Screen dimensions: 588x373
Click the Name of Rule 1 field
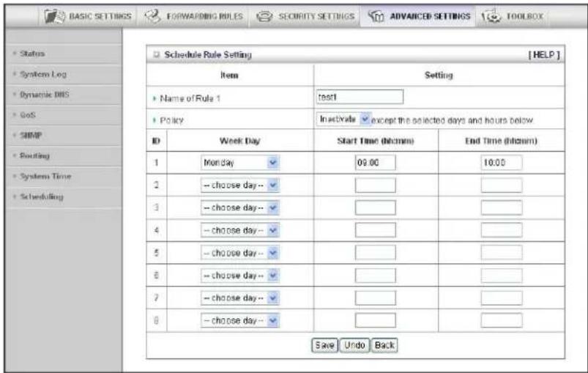click(x=360, y=97)
